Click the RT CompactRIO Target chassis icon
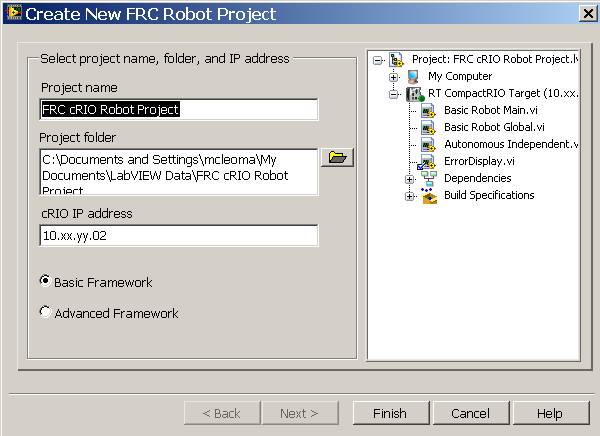 pyautogui.click(x=415, y=94)
